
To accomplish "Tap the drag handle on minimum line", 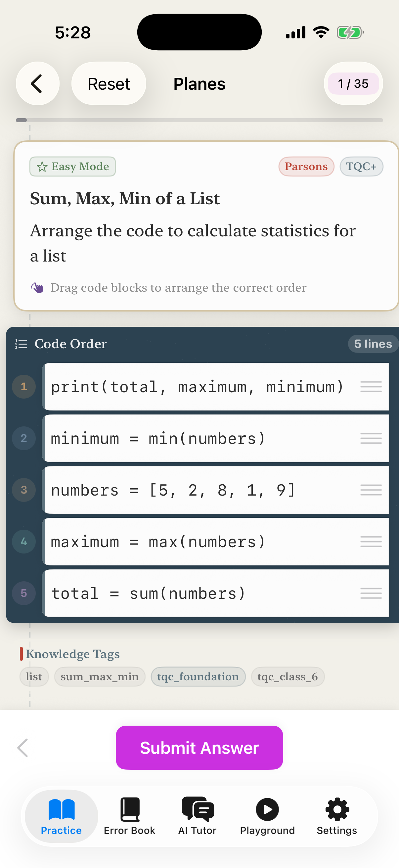I will point(371,438).
